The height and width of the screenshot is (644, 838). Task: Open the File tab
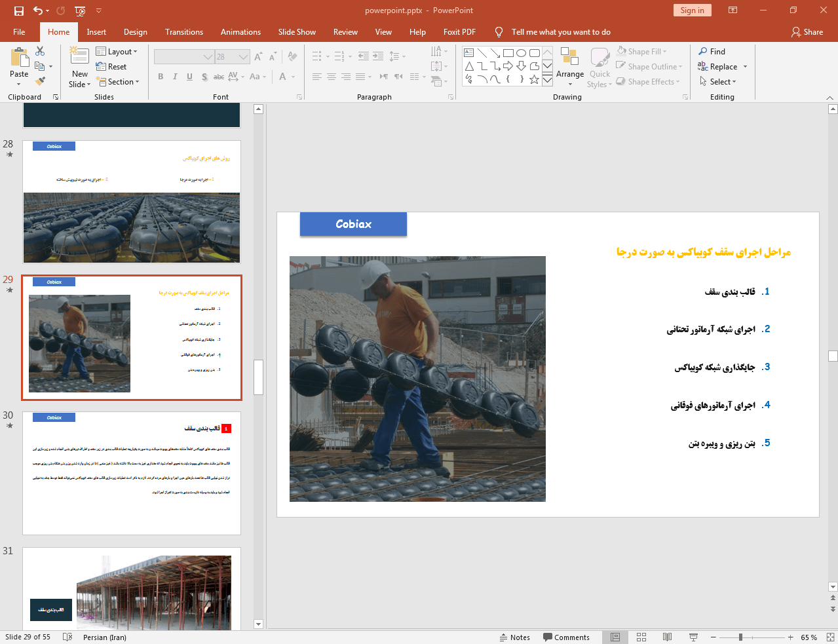click(x=19, y=32)
